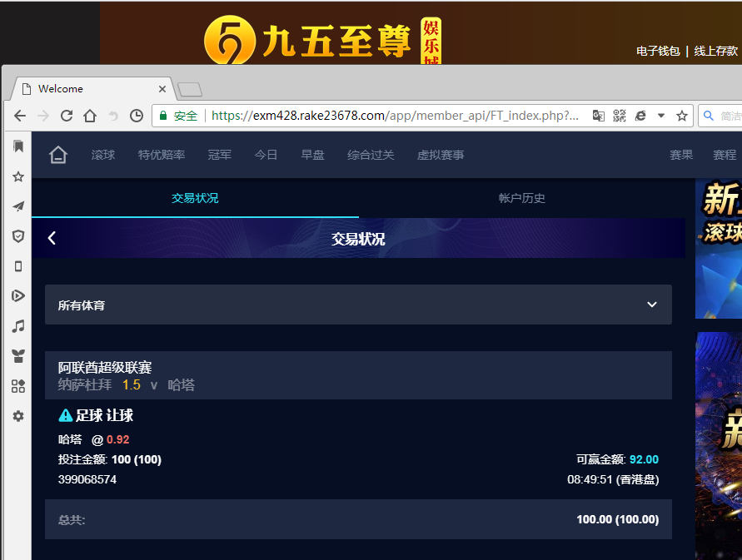Image resolution: width=742 pixels, height=560 pixels.
Task: Expand the address bar dropdown arrow
Action: (661, 116)
